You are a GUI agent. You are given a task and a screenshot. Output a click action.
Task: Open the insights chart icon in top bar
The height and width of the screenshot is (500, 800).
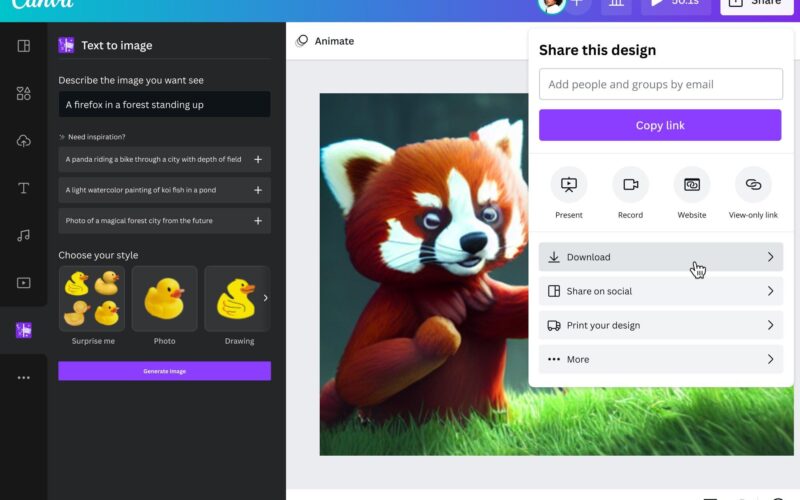[616, 4]
